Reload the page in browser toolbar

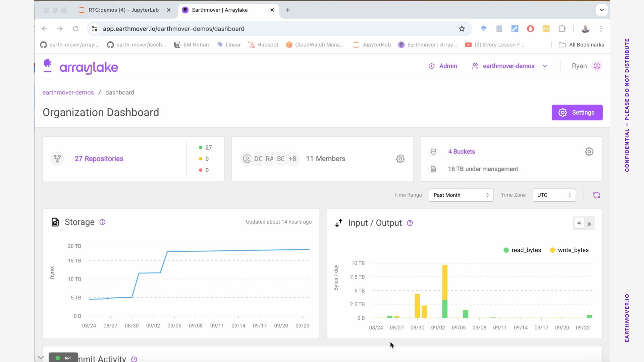(76, 29)
